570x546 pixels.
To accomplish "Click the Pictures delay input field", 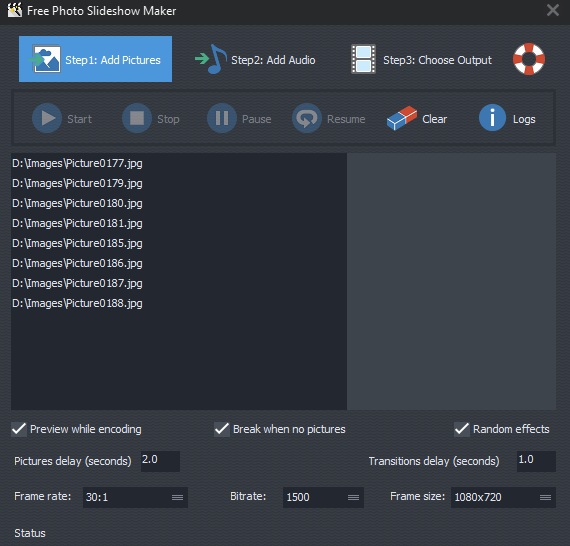I will tap(160, 461).
